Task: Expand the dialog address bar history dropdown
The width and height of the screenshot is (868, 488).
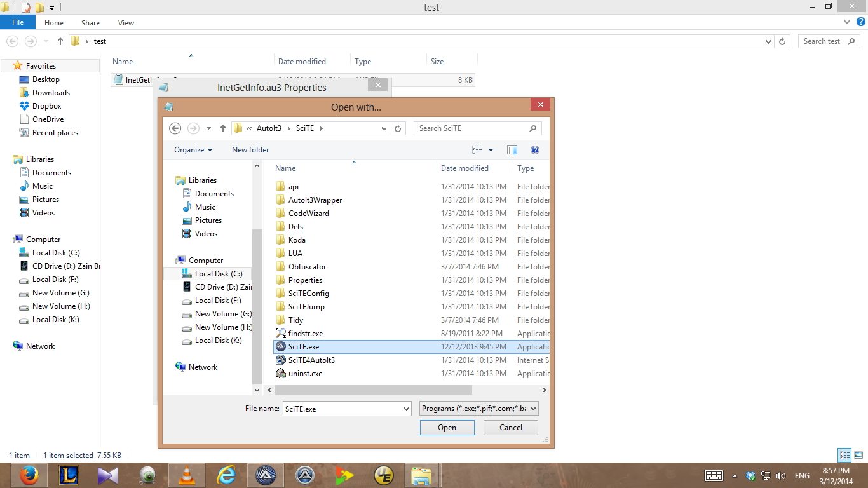Action: 384,128
